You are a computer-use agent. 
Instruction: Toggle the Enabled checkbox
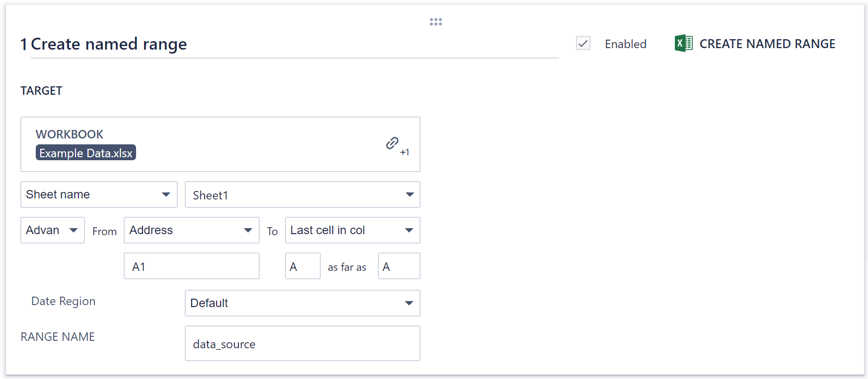point(583,44)
